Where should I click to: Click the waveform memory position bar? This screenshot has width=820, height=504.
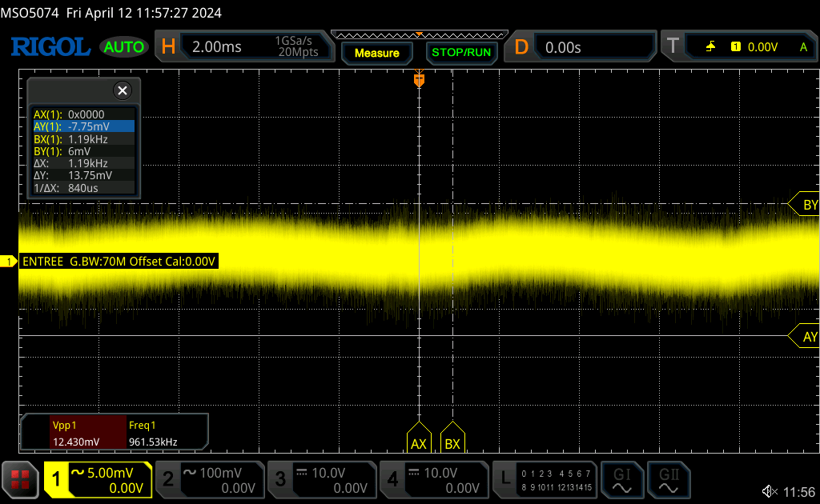(x=420, y=35)
